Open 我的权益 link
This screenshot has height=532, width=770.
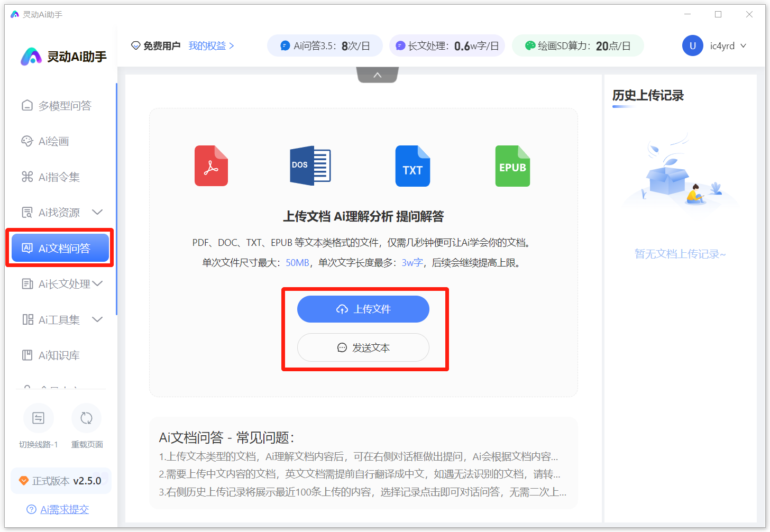211,46
